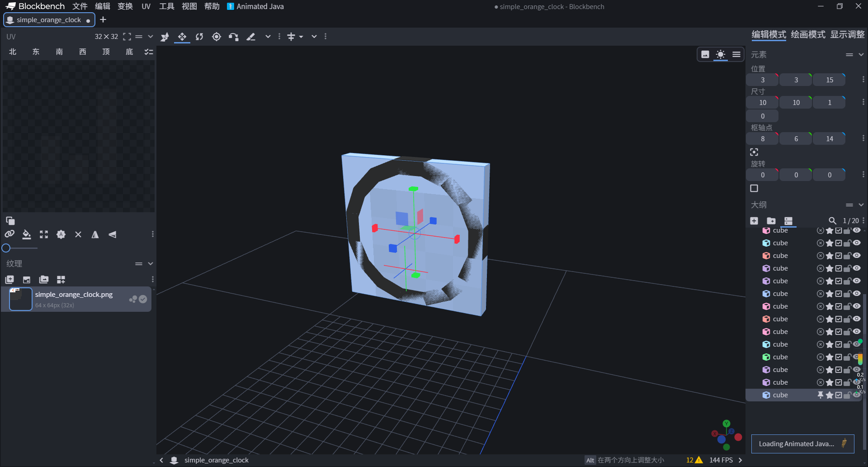Open viewport hamburger menu
Viewport: 868px width, 467px height.
736,55
